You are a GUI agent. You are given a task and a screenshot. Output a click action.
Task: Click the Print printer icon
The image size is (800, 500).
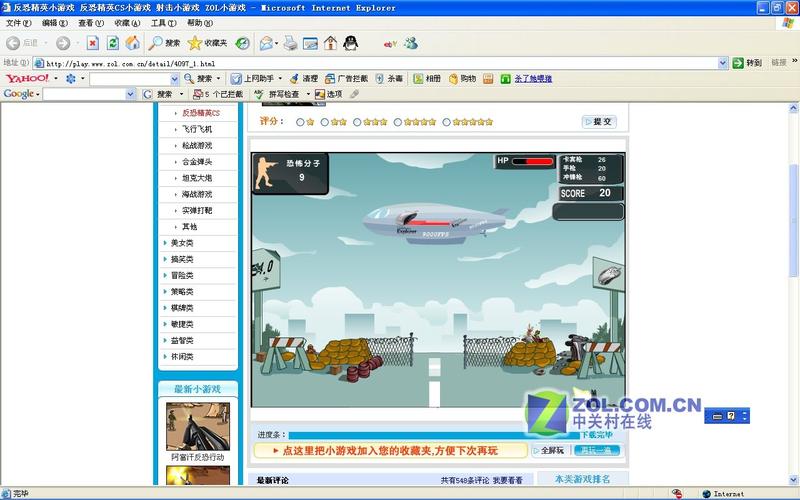point(290,43)
